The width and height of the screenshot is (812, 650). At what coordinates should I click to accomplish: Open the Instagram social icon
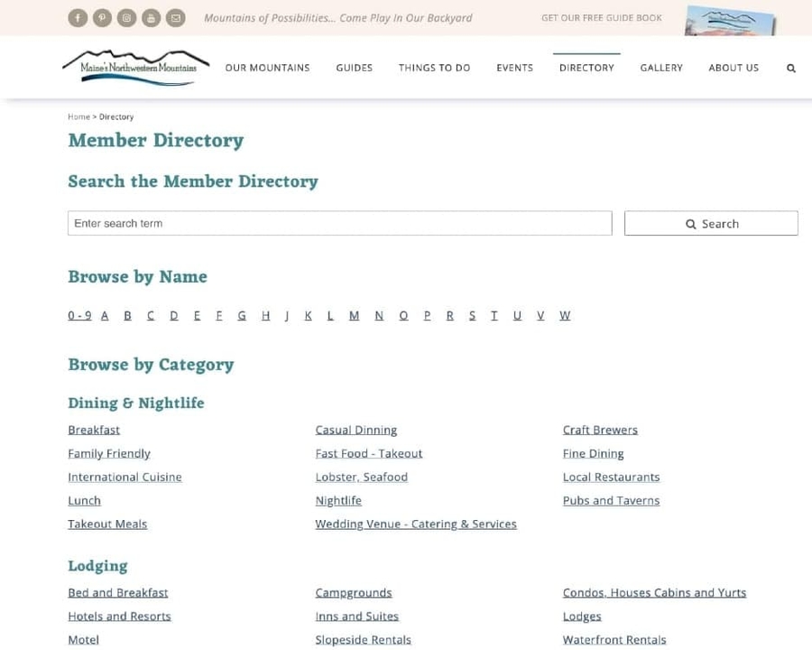(x=126, y=17)
